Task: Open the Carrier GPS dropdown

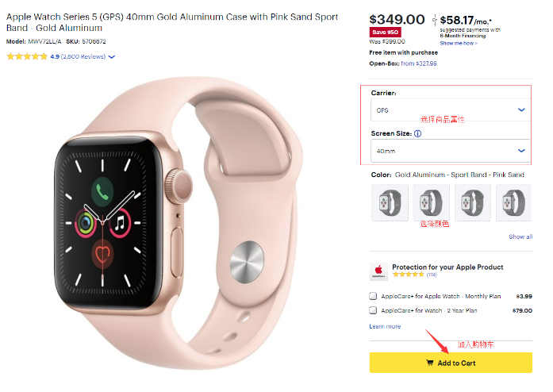Action: (x=451, y=110)
